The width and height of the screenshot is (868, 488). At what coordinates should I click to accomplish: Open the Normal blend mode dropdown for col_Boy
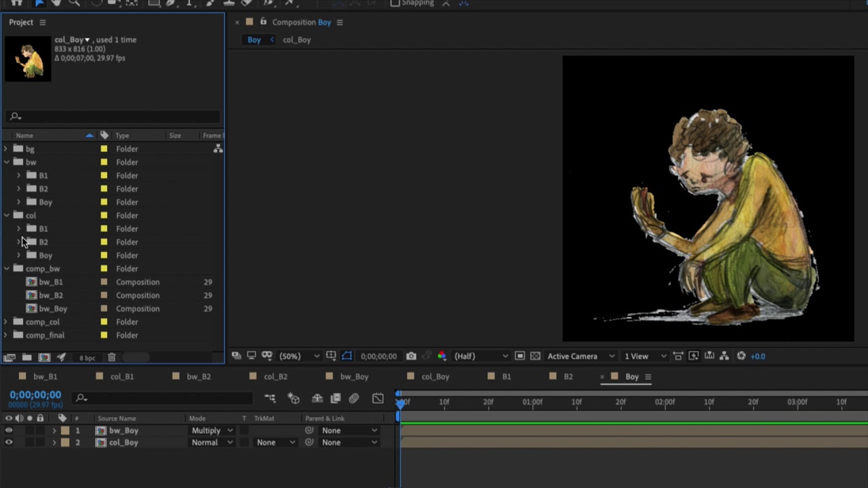(x=212, y=443)
